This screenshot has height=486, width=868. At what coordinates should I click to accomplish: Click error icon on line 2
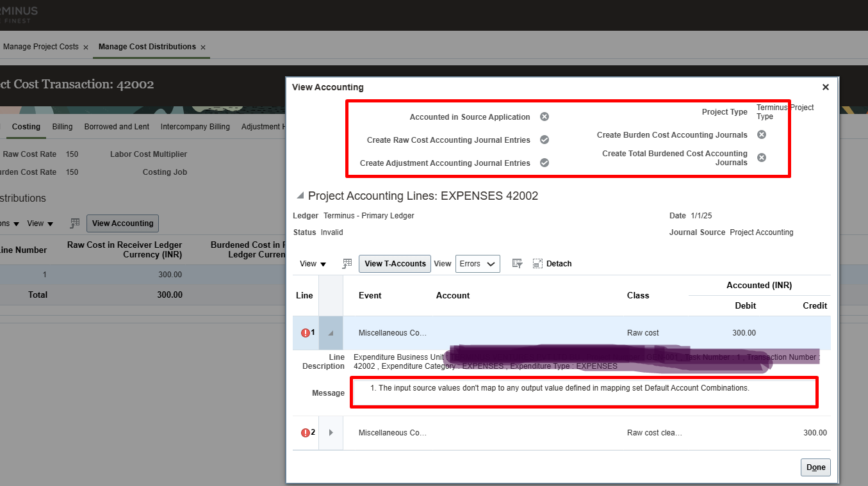(305, 433)
